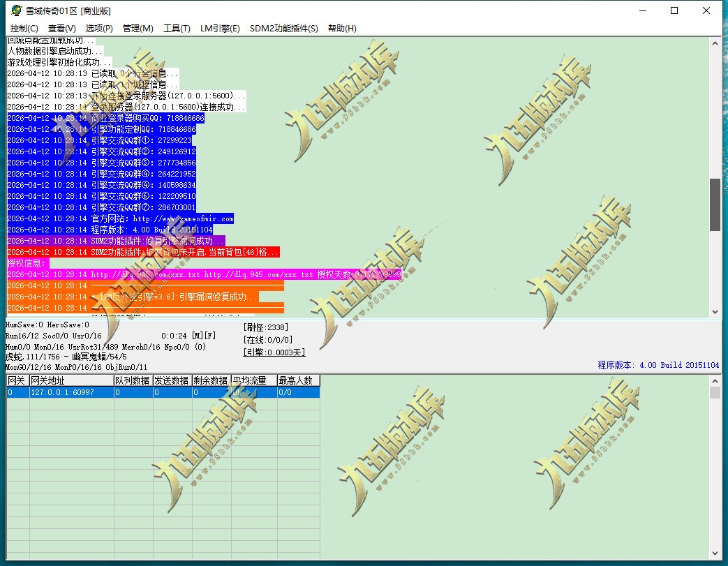Open the SDM2功能插件(S) menu
The height and width of the screenshot is (566, 728).
283,29
